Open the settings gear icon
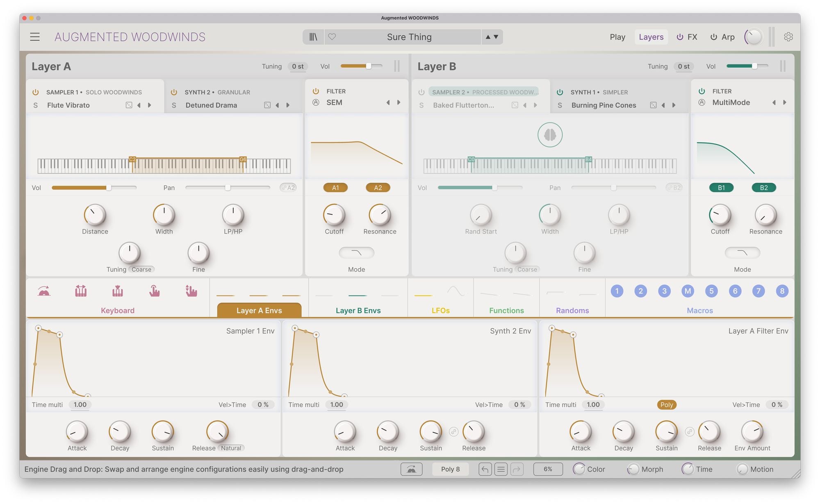Image resolution: width=820 pixels, height=504 pixels. pos(788,37)
